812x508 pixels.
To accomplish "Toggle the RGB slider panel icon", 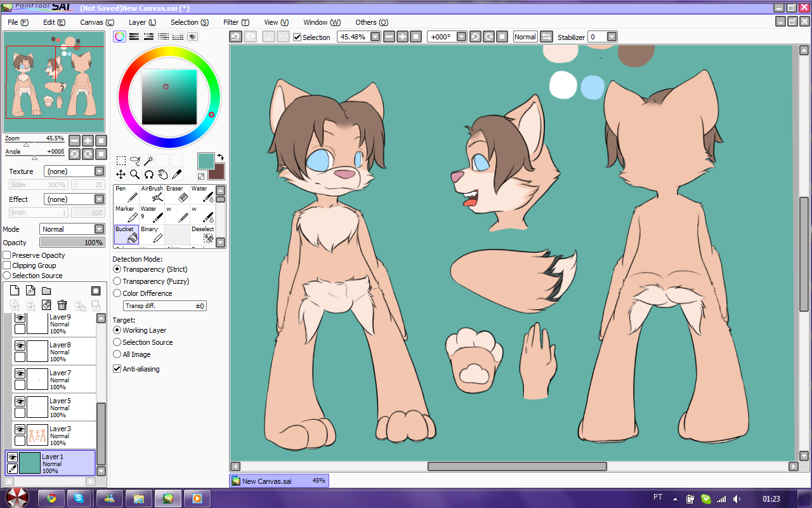I will click(134, 37).
